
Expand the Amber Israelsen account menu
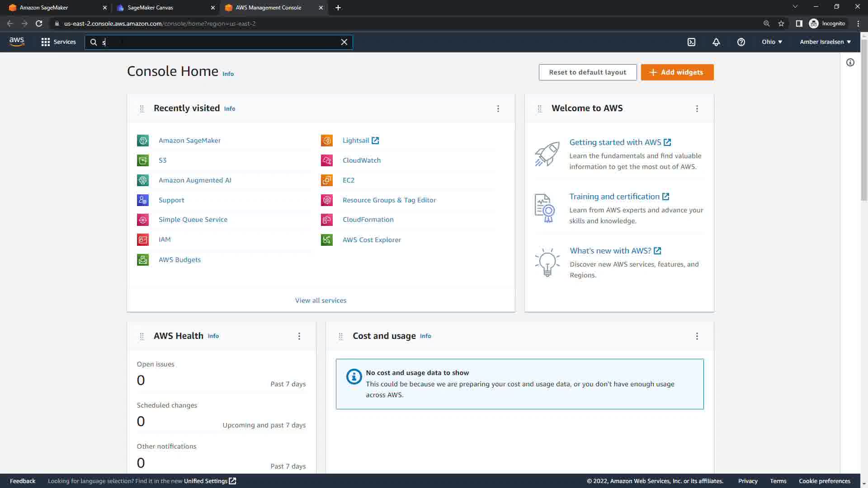coord(825,42)
